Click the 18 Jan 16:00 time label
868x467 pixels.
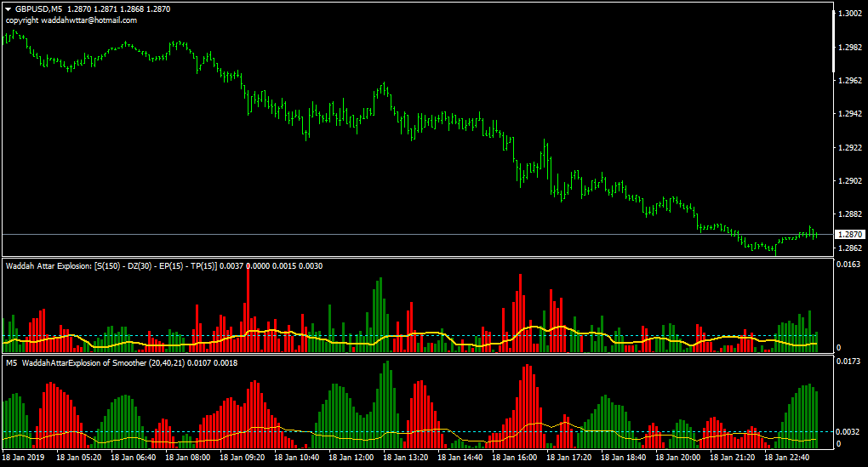pos(514,458)
